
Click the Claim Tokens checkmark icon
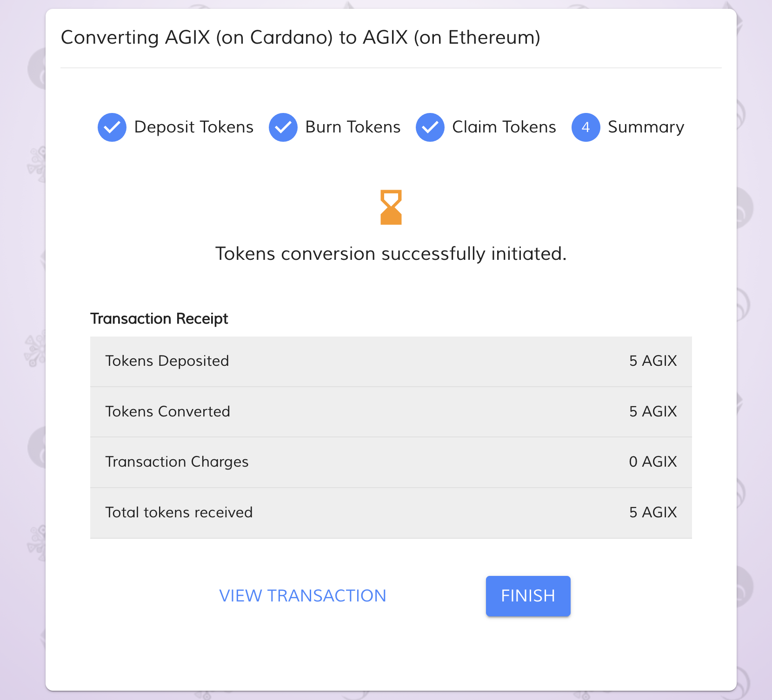coord(430,127)
